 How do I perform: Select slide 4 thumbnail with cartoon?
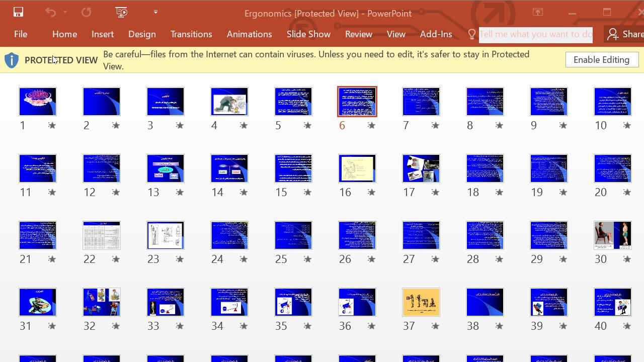tap(229, 102)
